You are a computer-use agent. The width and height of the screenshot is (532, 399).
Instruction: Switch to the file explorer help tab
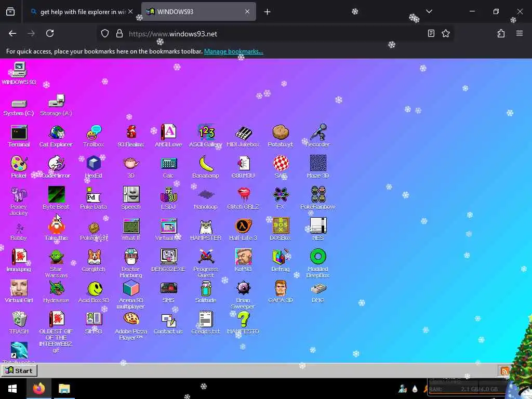[82, 12]
